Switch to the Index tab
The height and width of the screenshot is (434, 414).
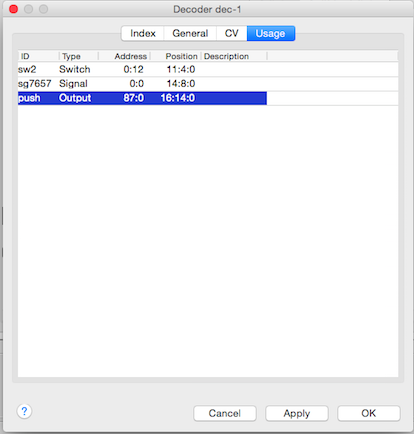(143, 33)
